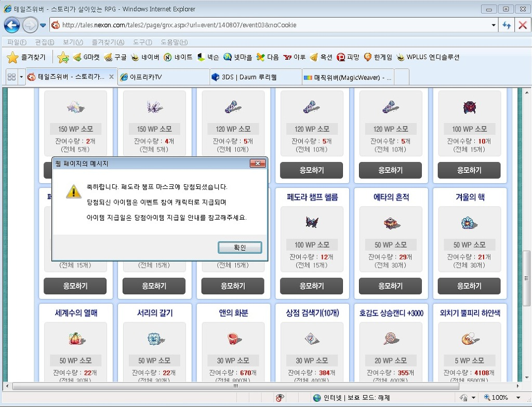The width and height of the screenshot is (532, 407).
Task: Click the forward navigation arrow
Action: [x=30, y=25]
